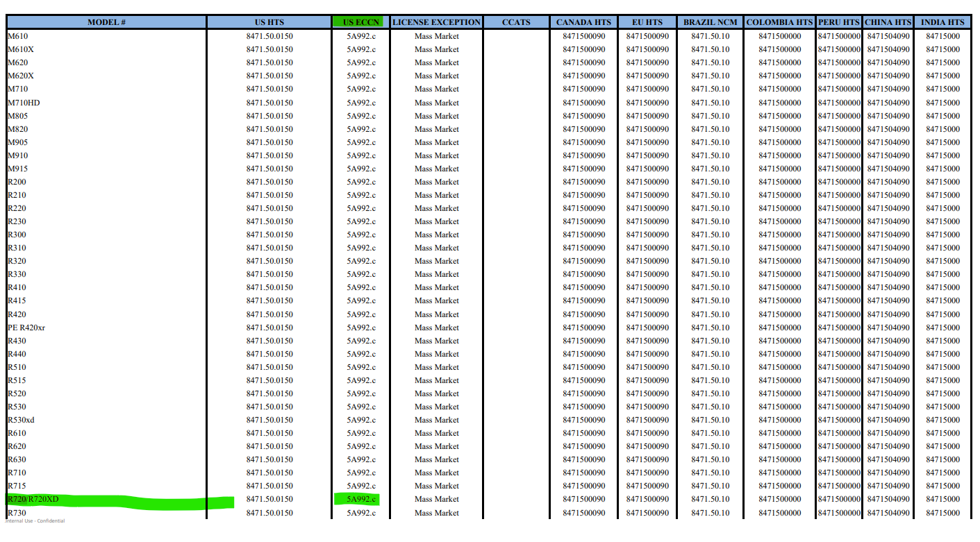The width and height of the screenshot is (980, 542).
Task: Select the LICENSE EXCEPTION column header
Action: coord(436,22)
